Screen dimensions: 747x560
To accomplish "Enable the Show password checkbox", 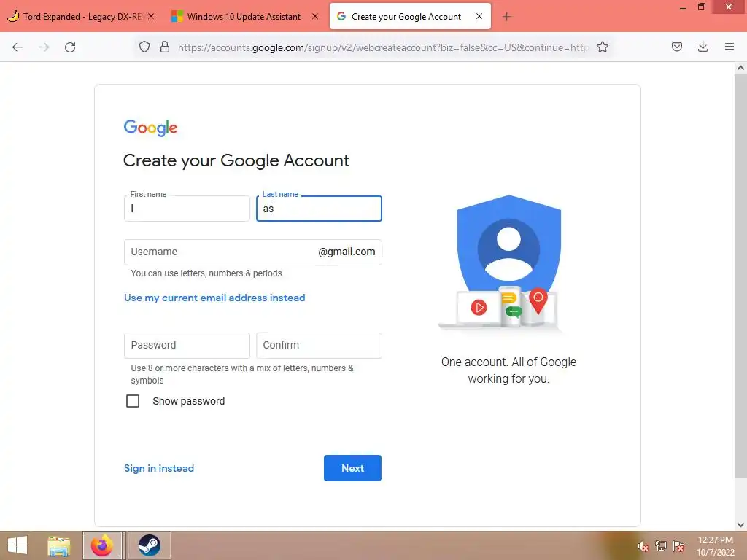I will (x=133, y=401).
